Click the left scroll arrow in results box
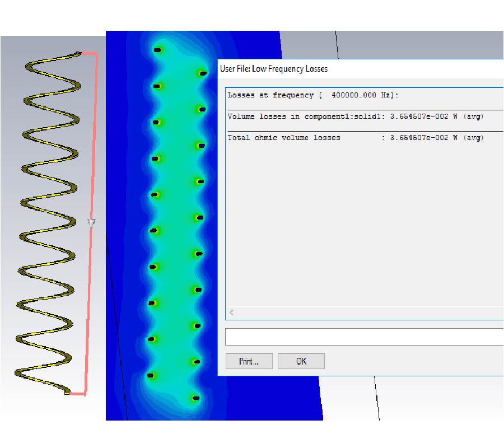 point(232,312)
